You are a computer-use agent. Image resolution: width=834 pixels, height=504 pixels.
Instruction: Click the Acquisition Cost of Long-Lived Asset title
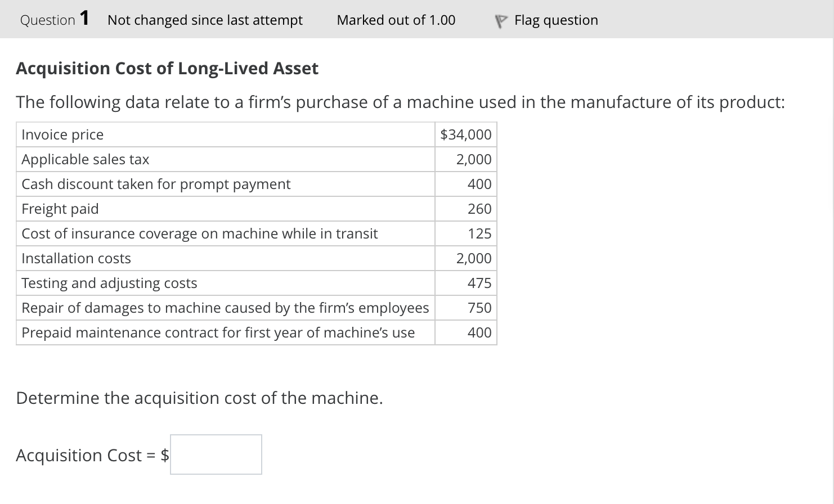coord(167,68)
